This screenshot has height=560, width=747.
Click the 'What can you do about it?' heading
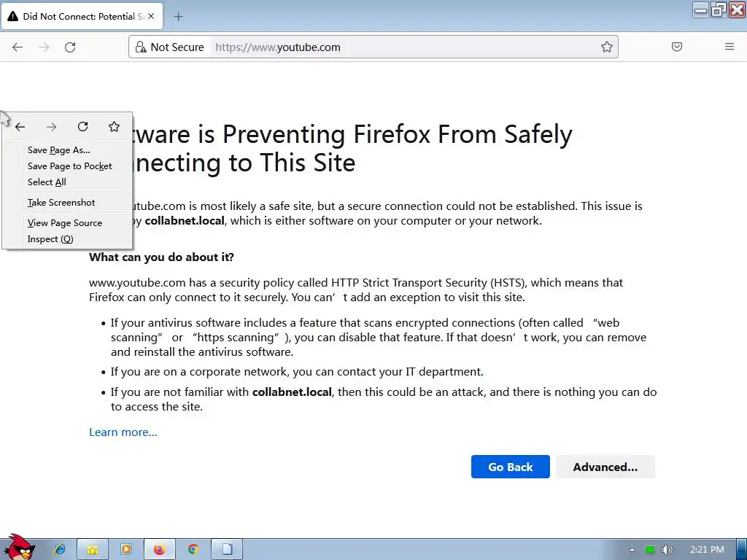click(x=161, y=257)
